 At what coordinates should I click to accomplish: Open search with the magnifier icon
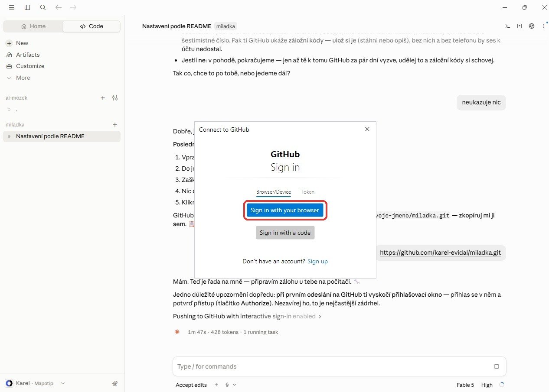point(43,7)
